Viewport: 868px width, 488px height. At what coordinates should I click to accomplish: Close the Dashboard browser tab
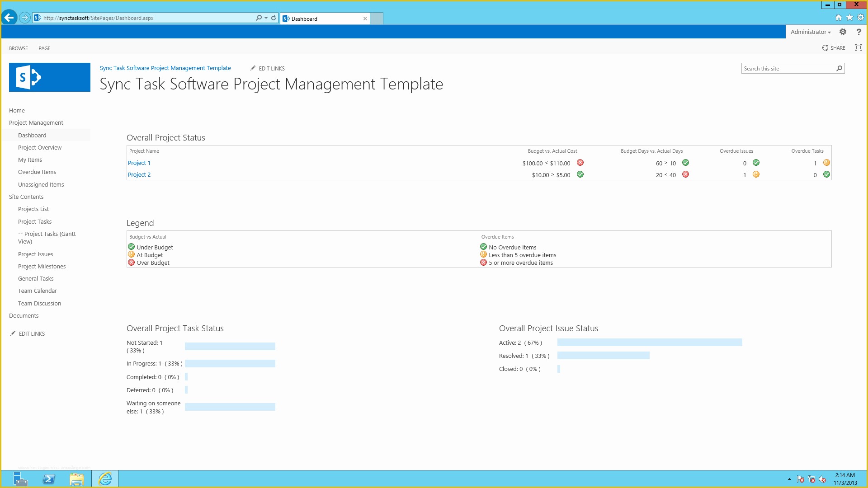coord(365,19)
